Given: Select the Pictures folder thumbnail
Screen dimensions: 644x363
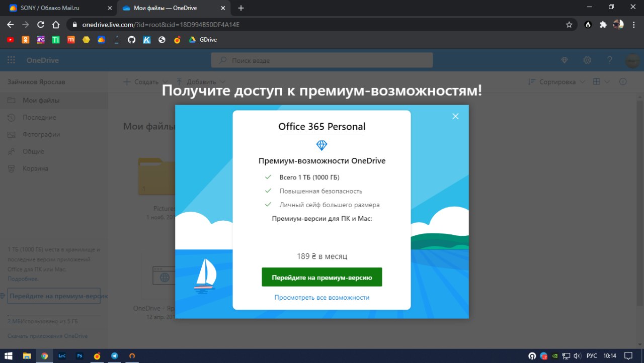Looking at the screenshot, I should [156, 176].
